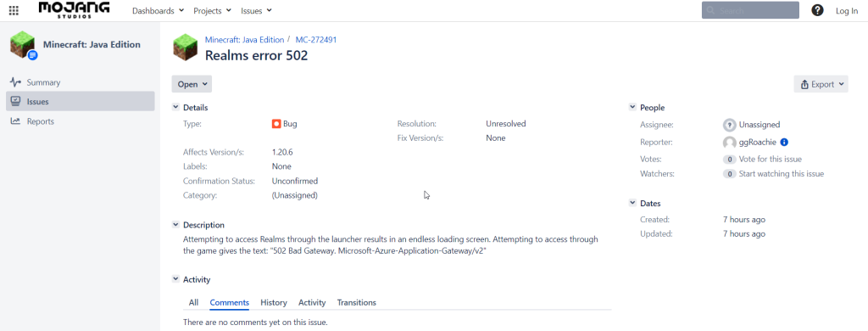Screen dimensions: 868x331
Task: Click the Updated 7 hours ago date
Action: coord(744,234)
